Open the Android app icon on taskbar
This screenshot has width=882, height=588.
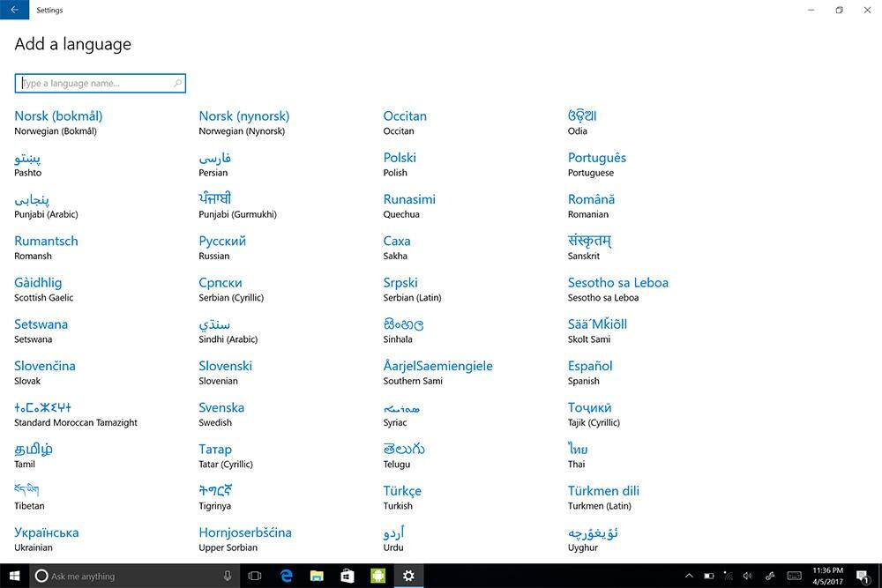[377, 576]
